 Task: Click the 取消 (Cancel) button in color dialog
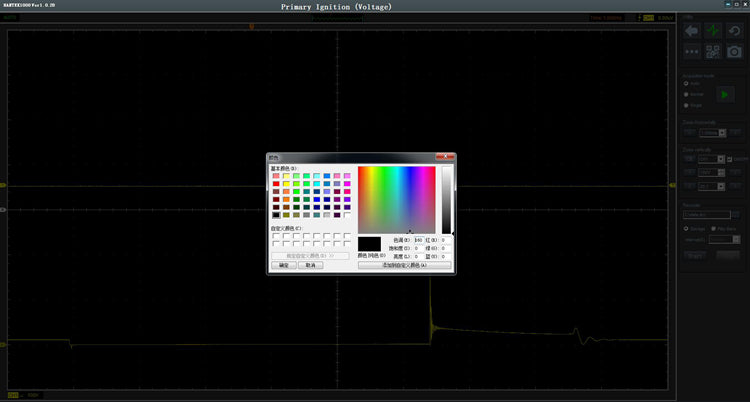point(310,266)
